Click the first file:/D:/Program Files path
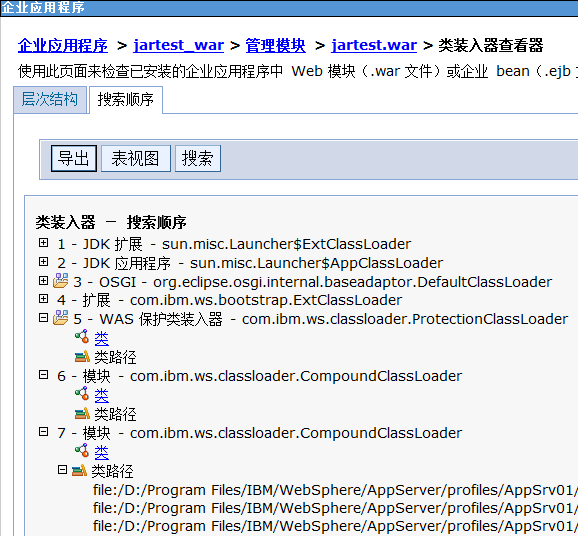578x536 pixels. pos(335,490)
